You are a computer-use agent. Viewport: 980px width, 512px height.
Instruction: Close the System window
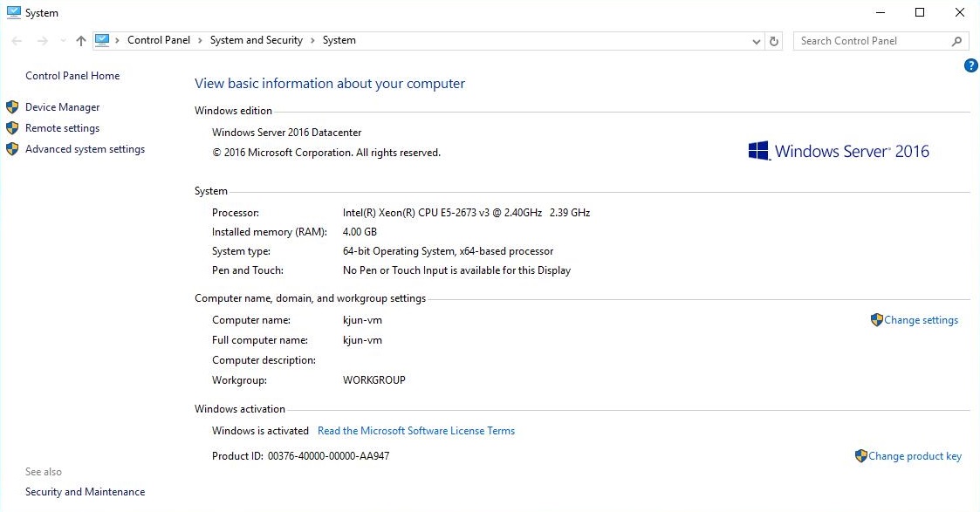tap(959, 12)
